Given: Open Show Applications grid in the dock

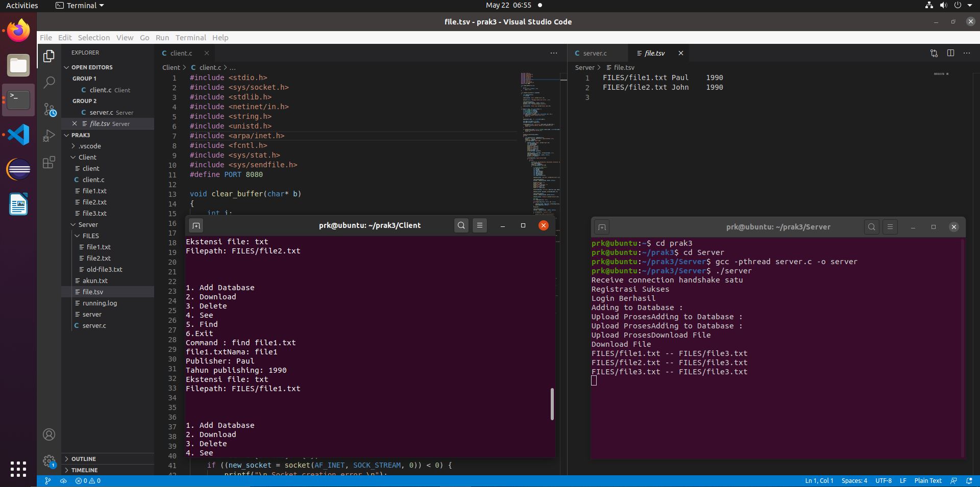Looking at the screenshot, I should [x=18, y=469].
